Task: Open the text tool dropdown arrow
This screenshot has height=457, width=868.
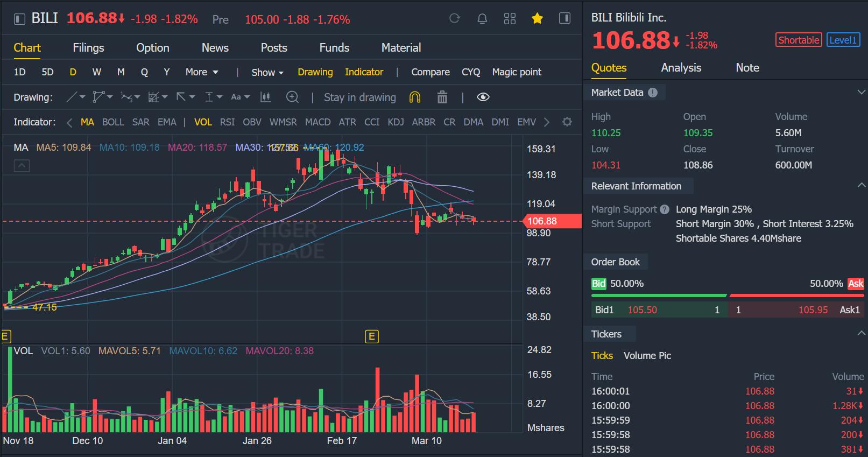Action: (247, 97)
